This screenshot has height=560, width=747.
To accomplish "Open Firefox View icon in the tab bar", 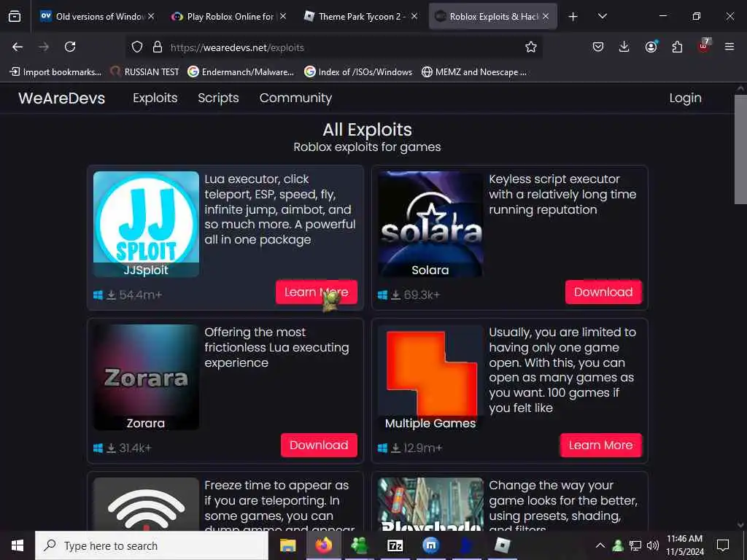I will pos(15,16).
